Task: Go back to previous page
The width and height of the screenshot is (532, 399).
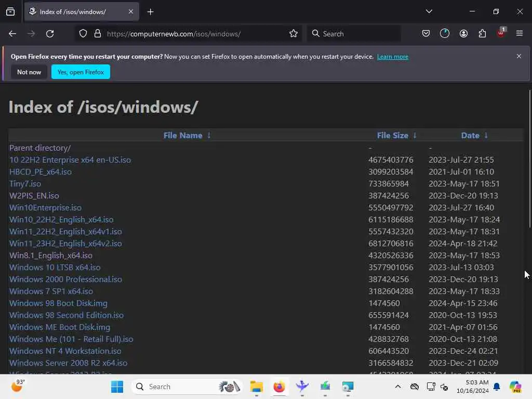Action: [12, 34]
